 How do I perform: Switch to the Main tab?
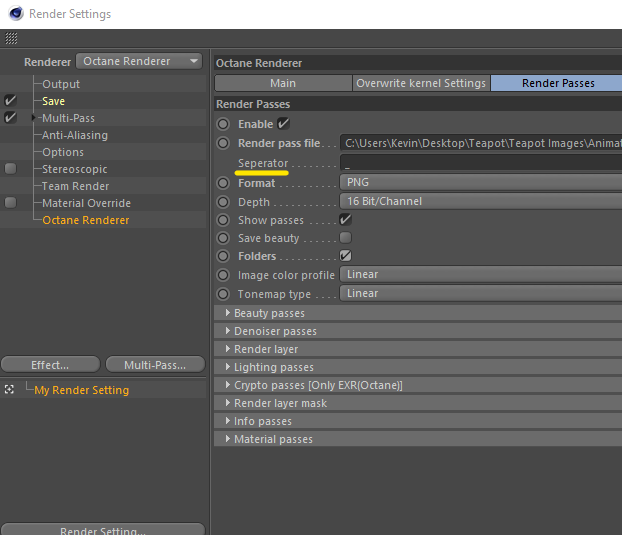click(x=283, y=83)
